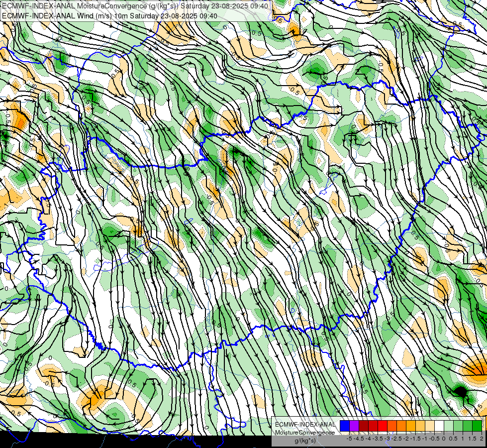Click the blue swatch in the legend
Viewport: 487px width, 448px height.
[345, 426]
